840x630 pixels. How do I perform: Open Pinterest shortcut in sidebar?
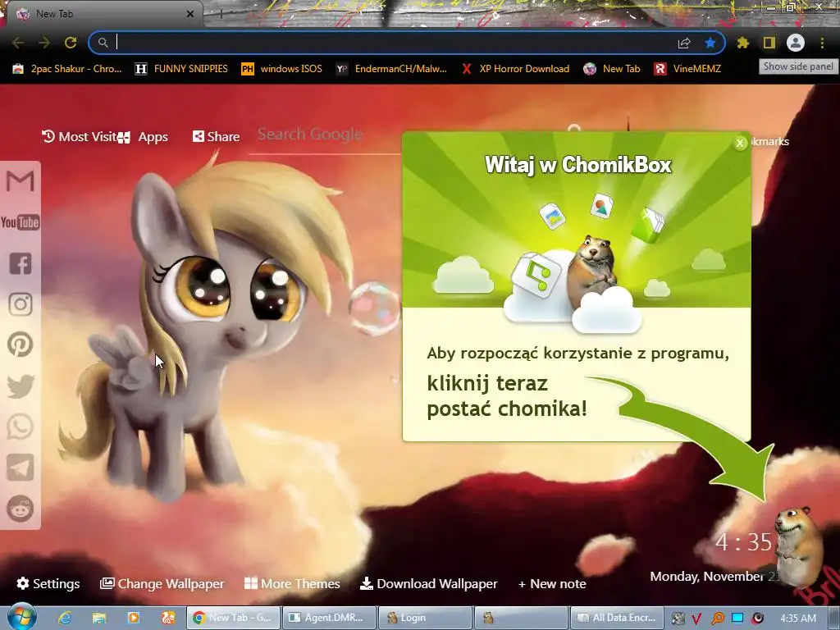point(21,345)
